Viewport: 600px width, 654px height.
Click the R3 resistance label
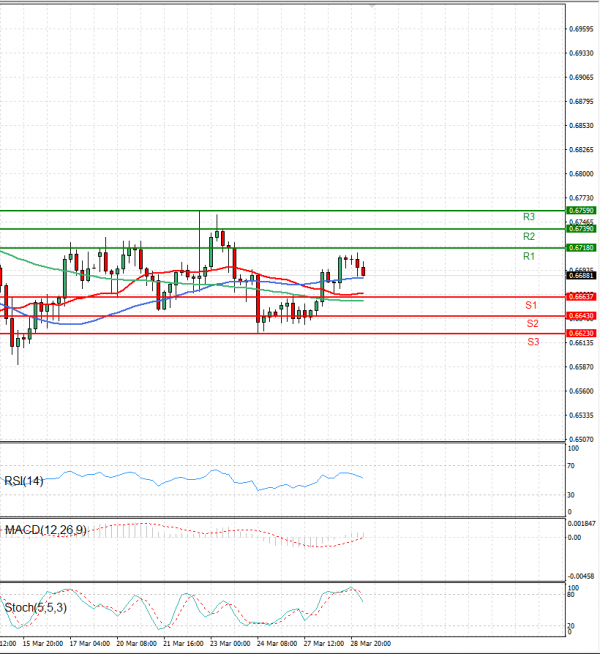click(529, 217)
